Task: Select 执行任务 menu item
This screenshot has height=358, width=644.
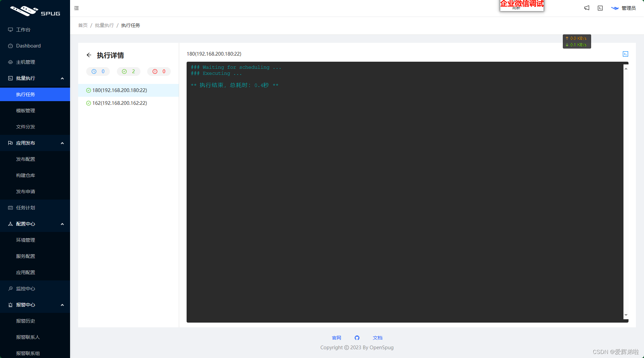Action: [x=35, y=94]
